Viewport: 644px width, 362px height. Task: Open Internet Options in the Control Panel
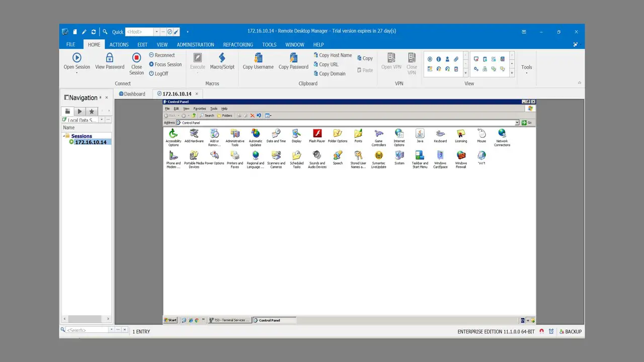[x=399, y=137]
